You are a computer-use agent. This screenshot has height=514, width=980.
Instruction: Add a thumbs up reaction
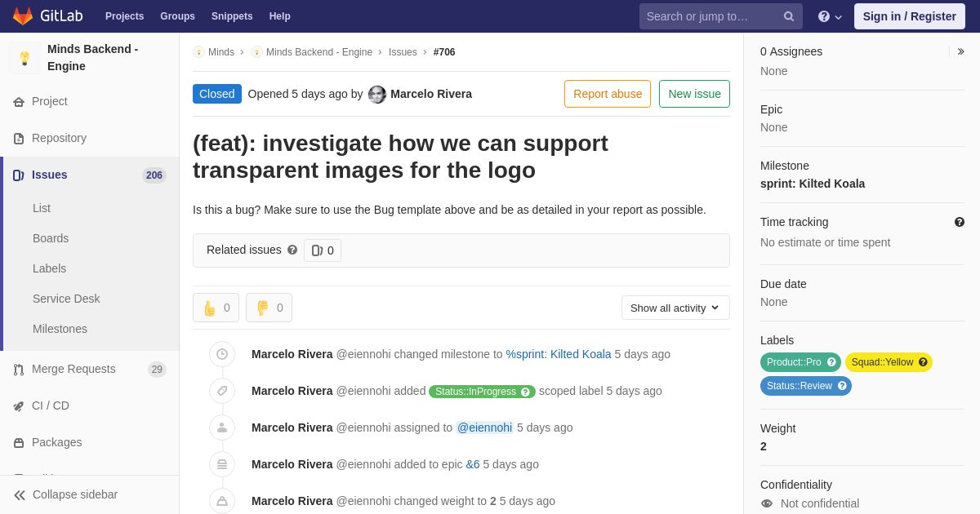[x=216, y=308]
